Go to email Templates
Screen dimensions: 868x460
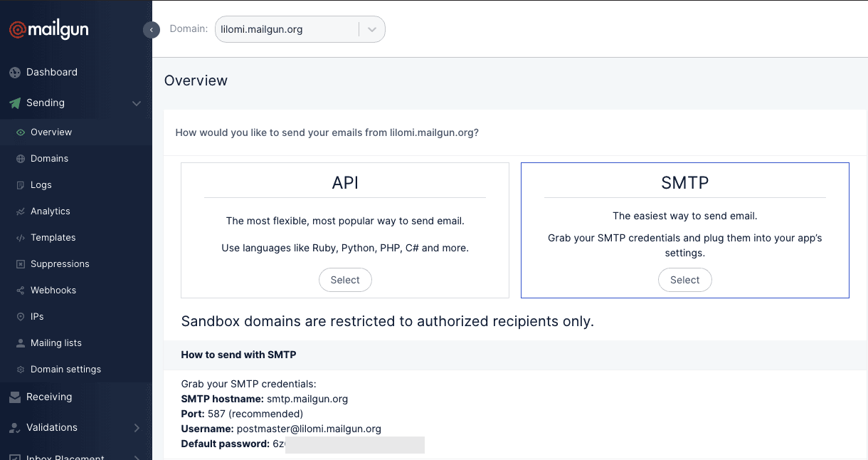53,237
